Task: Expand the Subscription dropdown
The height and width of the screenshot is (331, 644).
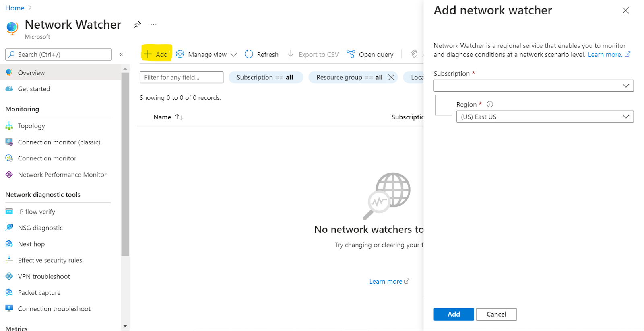Action: (533, 86)
